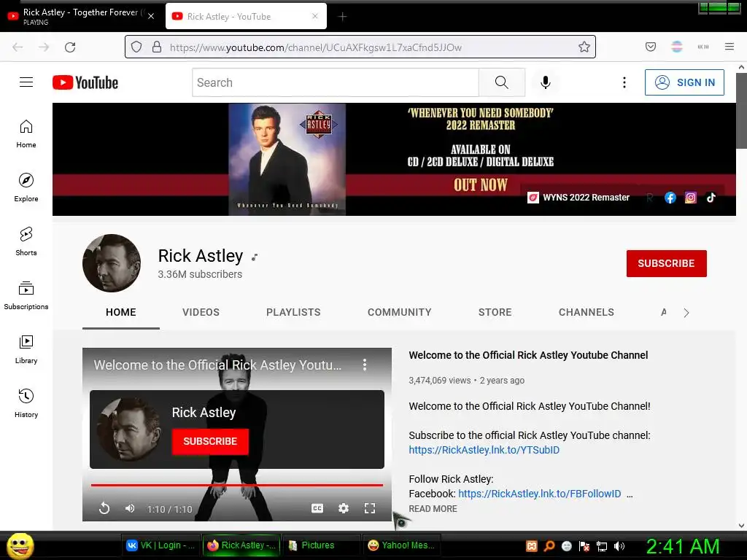The image size is (747, 560).
Task: Switch to Yahoo! Messenger taskbar window
Action: click(x=401, y=545)
